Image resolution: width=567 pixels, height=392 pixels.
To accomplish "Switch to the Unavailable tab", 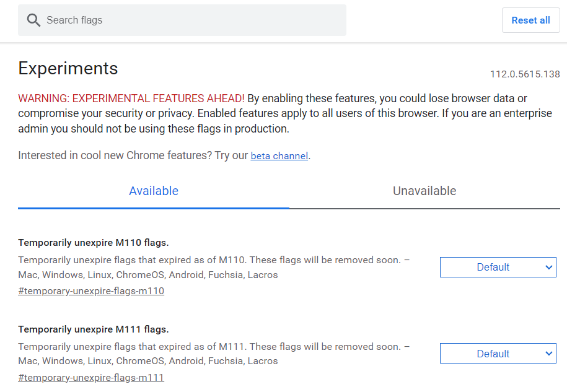I will tap(424, 191).
